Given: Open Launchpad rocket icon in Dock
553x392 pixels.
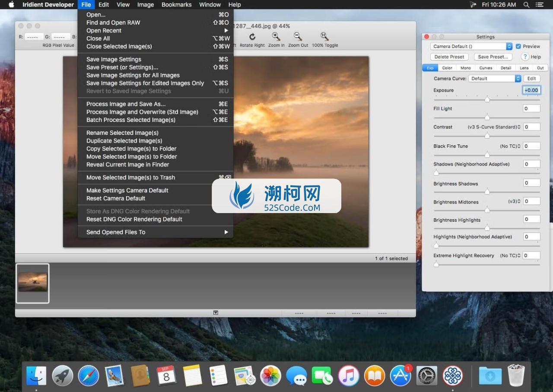Looking at the screenshot, I should [x=62, y=375].
